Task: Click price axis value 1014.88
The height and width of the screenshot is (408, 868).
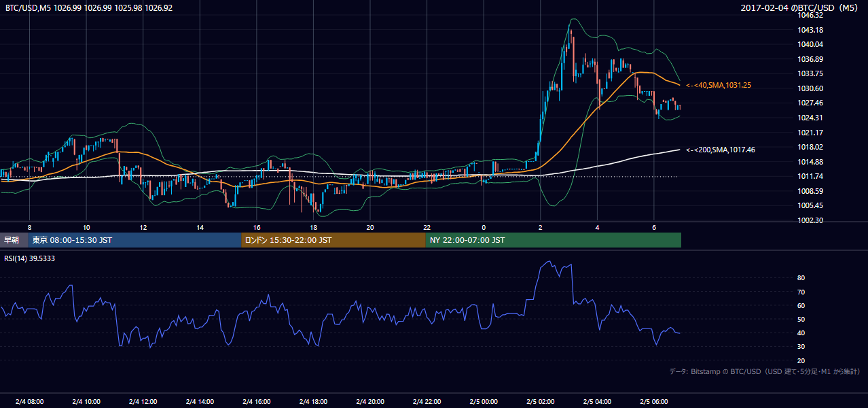Action: pos(811,162)
